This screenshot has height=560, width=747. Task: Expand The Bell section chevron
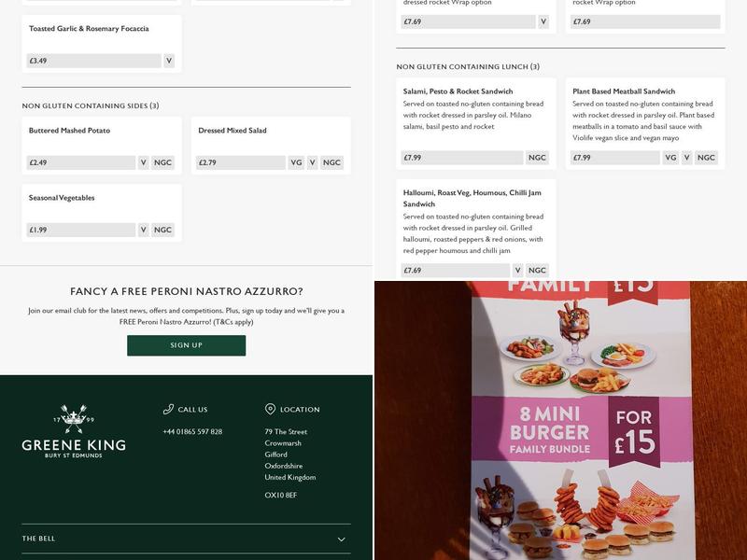click(x=341, y=539)
